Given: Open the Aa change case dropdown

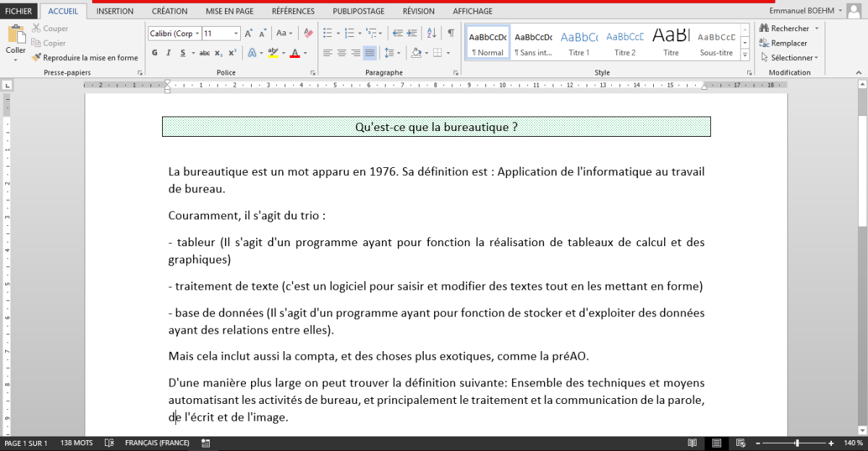Looking at the screenshot, I should pyautogui.click(x=284, y=33).
